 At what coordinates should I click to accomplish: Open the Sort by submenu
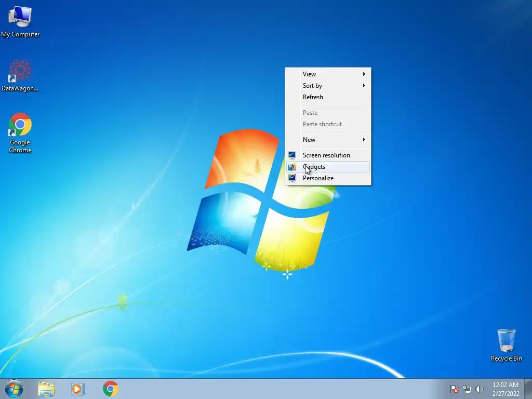tap(328, 86)
